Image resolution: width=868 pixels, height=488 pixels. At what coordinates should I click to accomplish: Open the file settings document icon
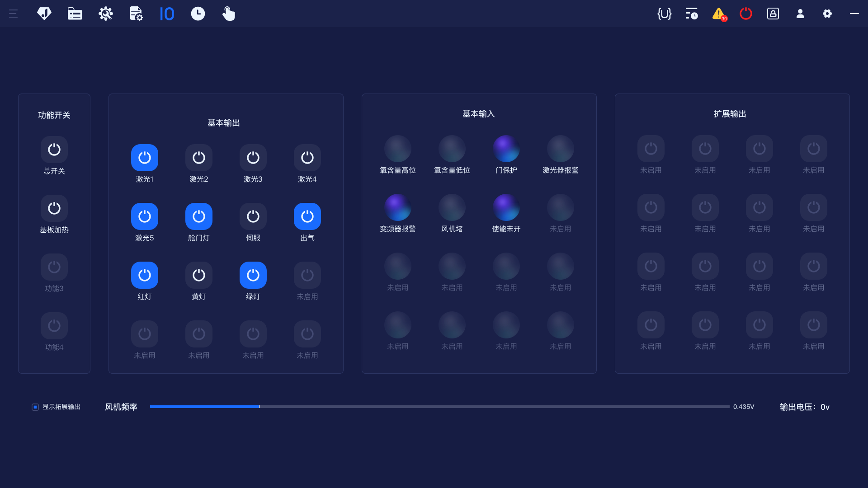[136, 14]
